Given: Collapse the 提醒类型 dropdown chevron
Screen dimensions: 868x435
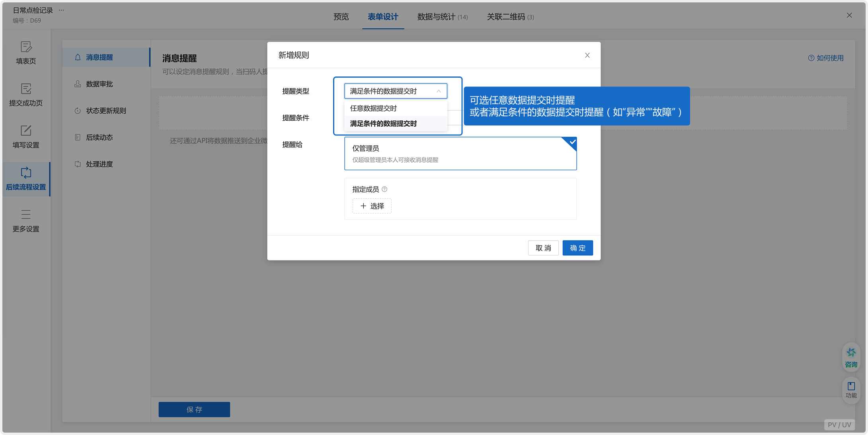Looking at the screenshot, I should [439, 91].
